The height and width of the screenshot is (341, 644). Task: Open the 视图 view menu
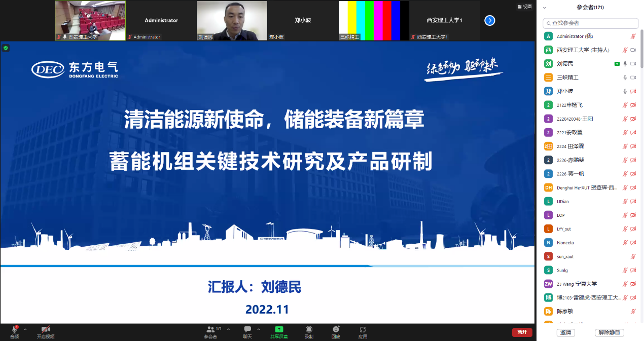point(525,7)
